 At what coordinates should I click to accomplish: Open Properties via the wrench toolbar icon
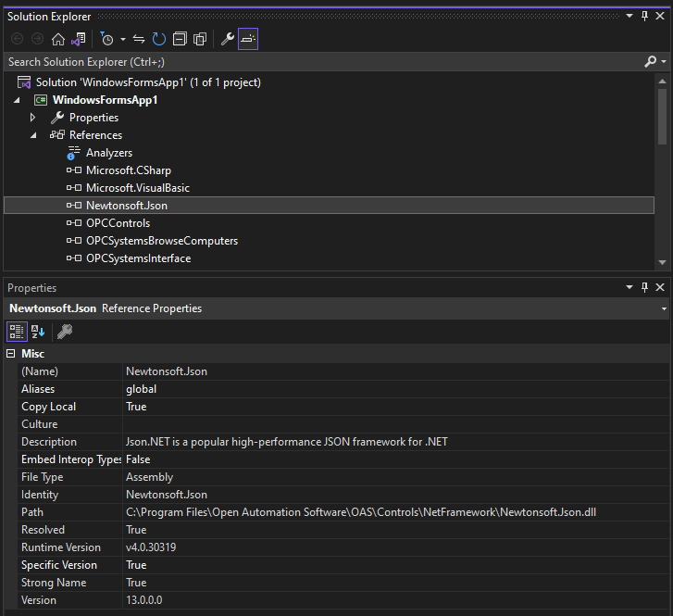point(228,39)
